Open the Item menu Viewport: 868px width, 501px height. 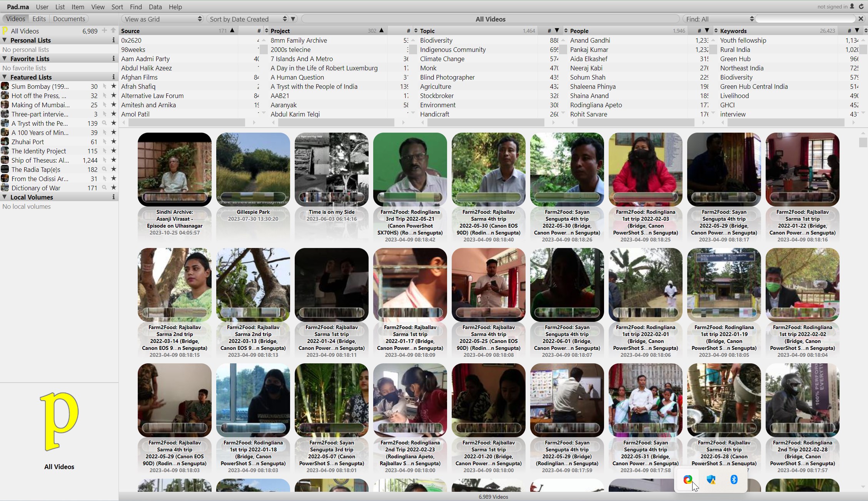coord(78,7)
